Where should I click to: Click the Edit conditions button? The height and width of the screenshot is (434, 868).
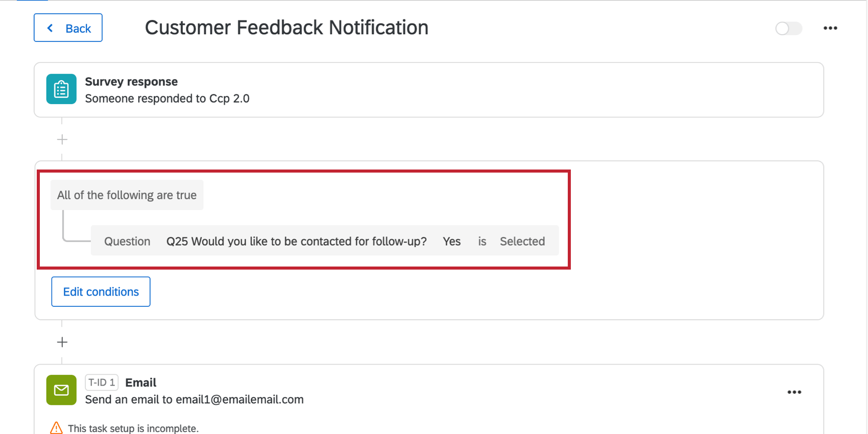[101, 292]
